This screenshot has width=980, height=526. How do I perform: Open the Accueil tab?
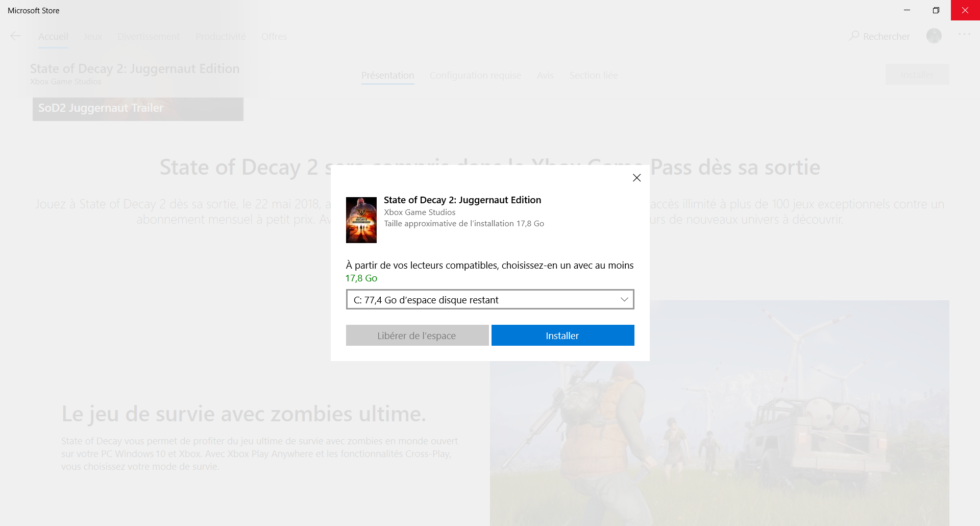click(x=53, y=37)
